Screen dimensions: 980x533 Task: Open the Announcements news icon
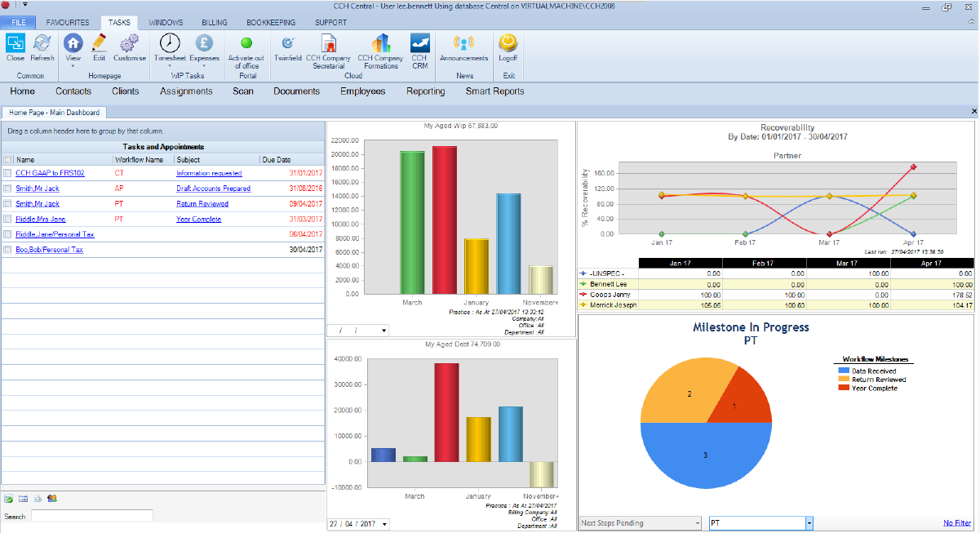point(463,43)
